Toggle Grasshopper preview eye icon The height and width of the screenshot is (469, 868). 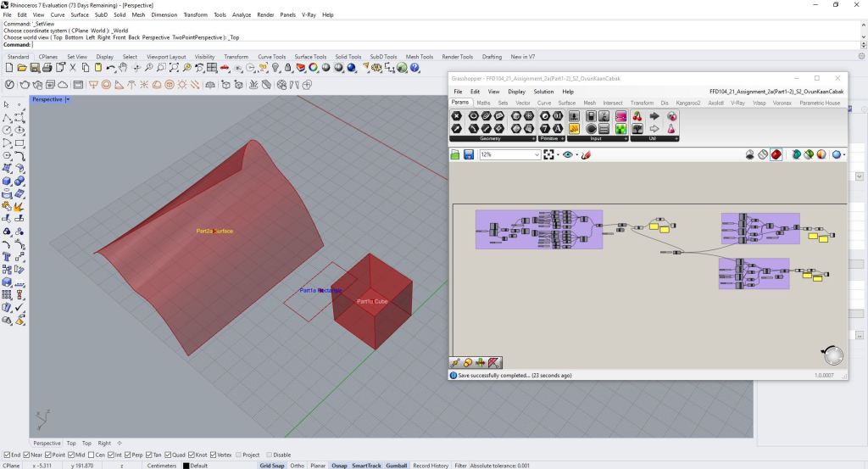click(567, 155)
